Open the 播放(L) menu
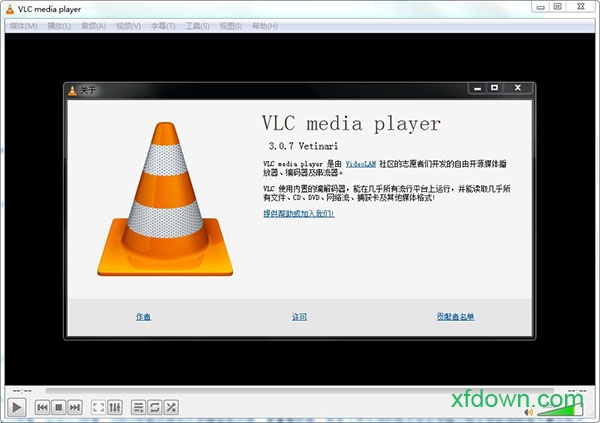This screenshot has width=600, height=423. tap(59, 26)
